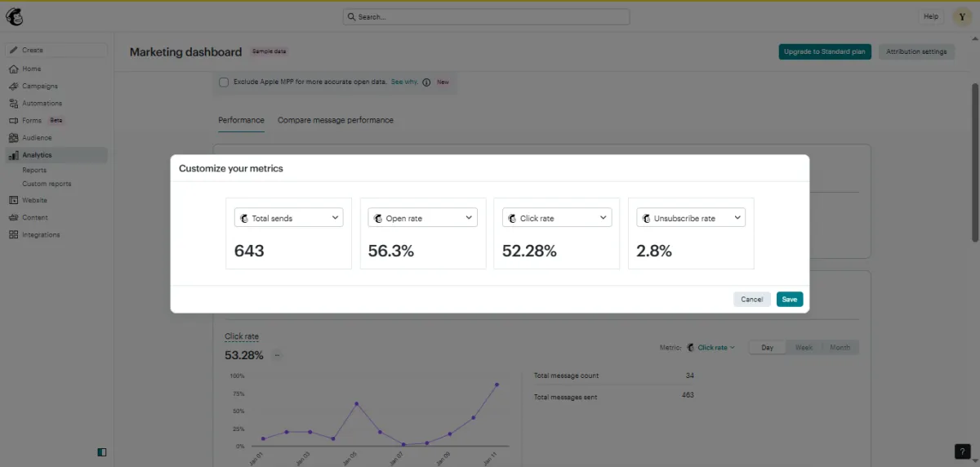Click the 56.3% open rate value
980x467 pixels.
coord(391,251)
